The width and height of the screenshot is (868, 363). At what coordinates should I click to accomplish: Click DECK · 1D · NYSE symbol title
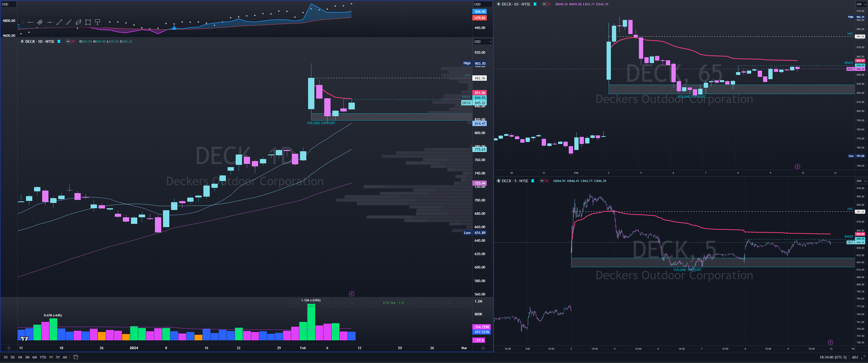click(x=40, y=41)
